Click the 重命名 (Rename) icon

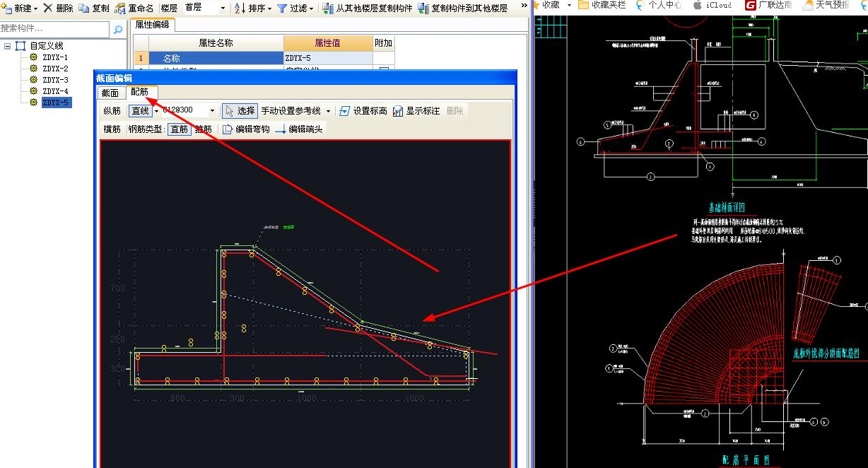(x=120, y=8)
